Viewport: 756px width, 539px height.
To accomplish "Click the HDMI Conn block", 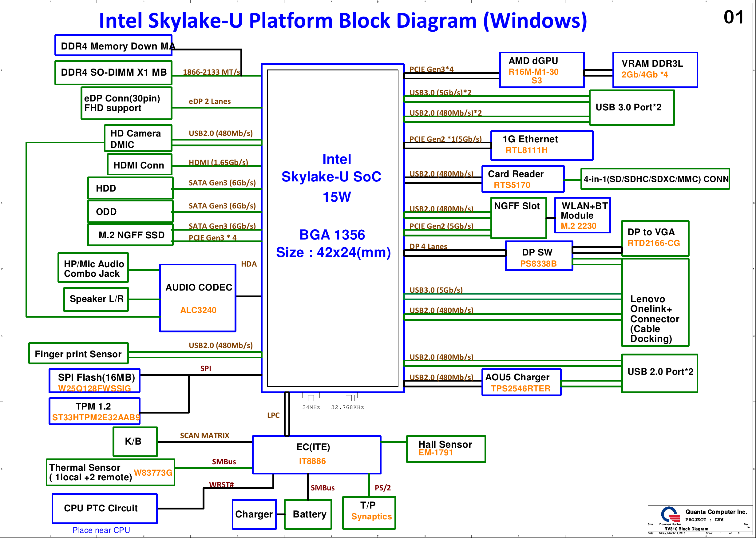I will pos(139,164).
